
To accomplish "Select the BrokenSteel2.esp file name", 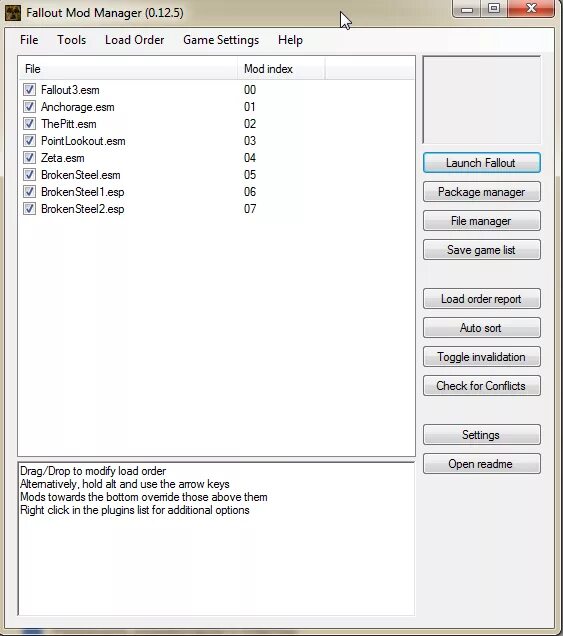I will (82, 209).
